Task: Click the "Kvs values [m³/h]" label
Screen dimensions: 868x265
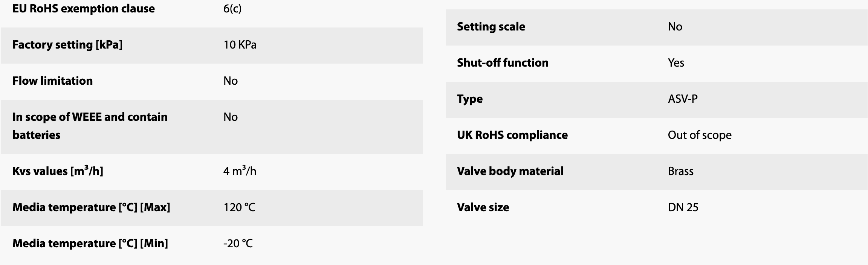Action: coord(58,171)
